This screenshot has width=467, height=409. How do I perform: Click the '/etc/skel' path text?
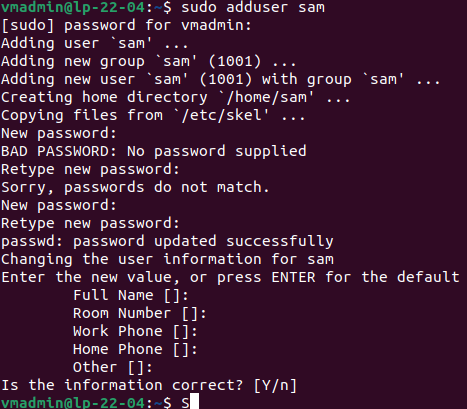click(x=221, y=115)
